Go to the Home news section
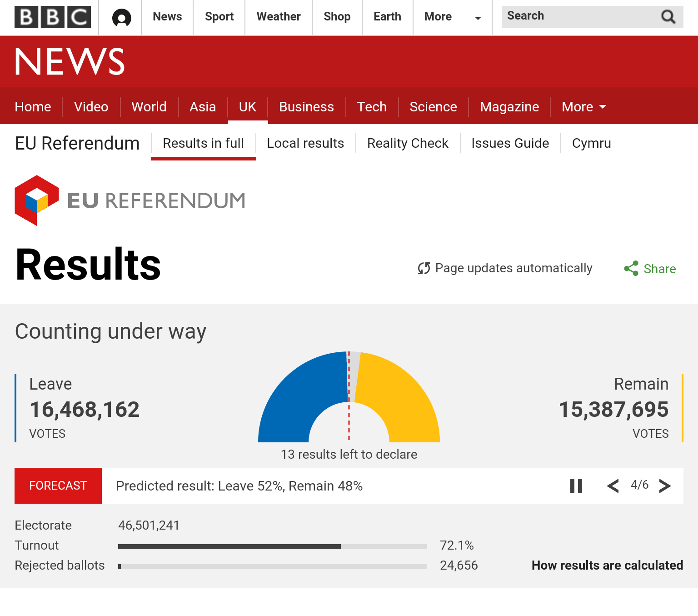This screenshot has height=616, width=698. coord(33,107)
